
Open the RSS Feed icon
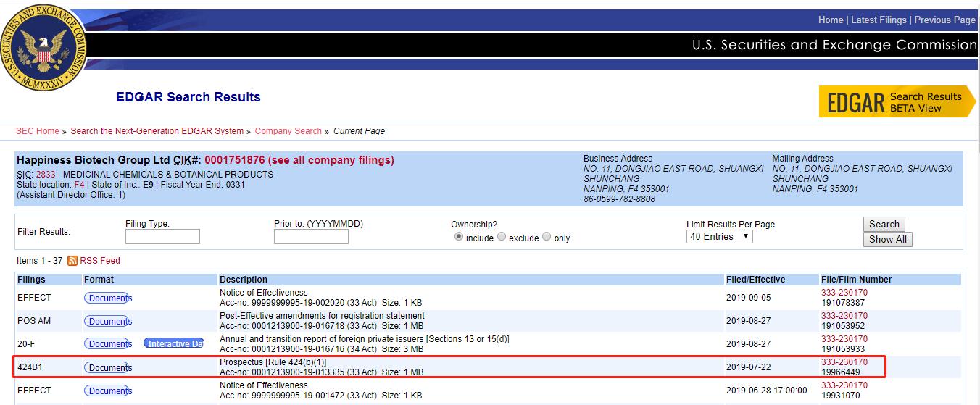click(72, 261)
